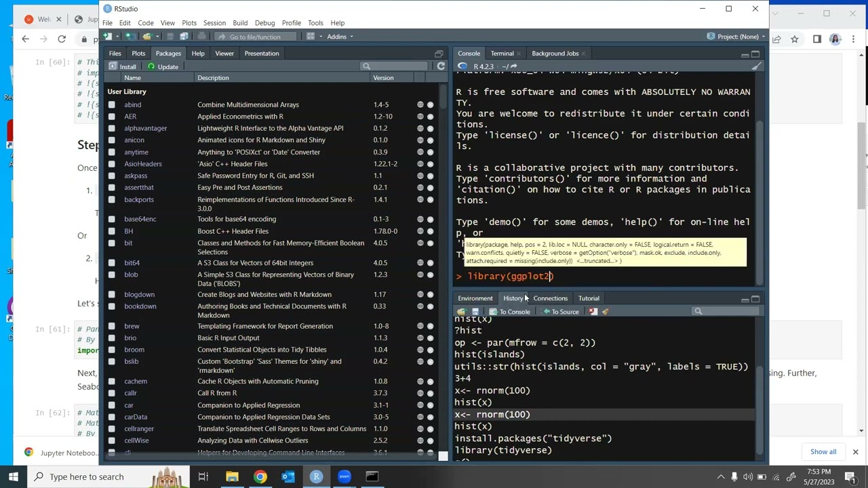Check the anytime package checkbox
The image size is (868, 488).
111,152
